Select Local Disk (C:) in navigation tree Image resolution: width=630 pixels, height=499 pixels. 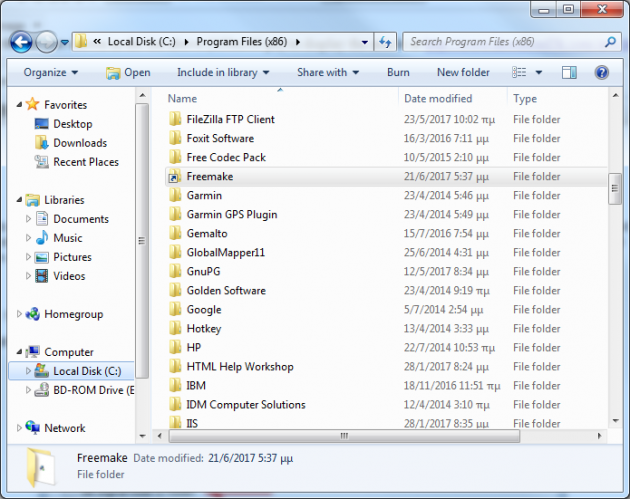tap(87, 371)
